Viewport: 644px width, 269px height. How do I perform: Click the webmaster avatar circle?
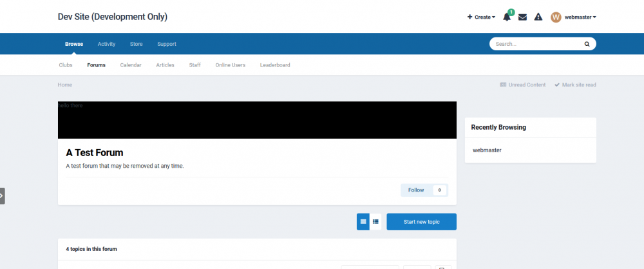[x=556, y=17]
